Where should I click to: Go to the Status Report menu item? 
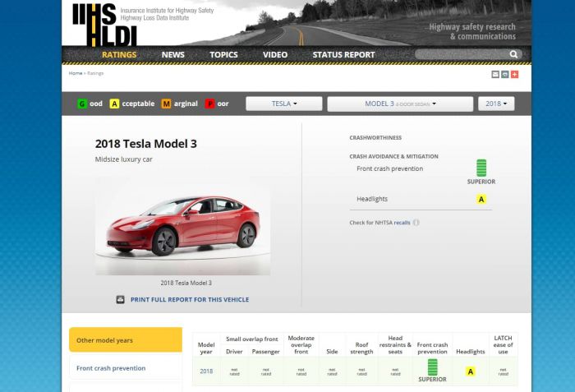[x=343, y=55]
